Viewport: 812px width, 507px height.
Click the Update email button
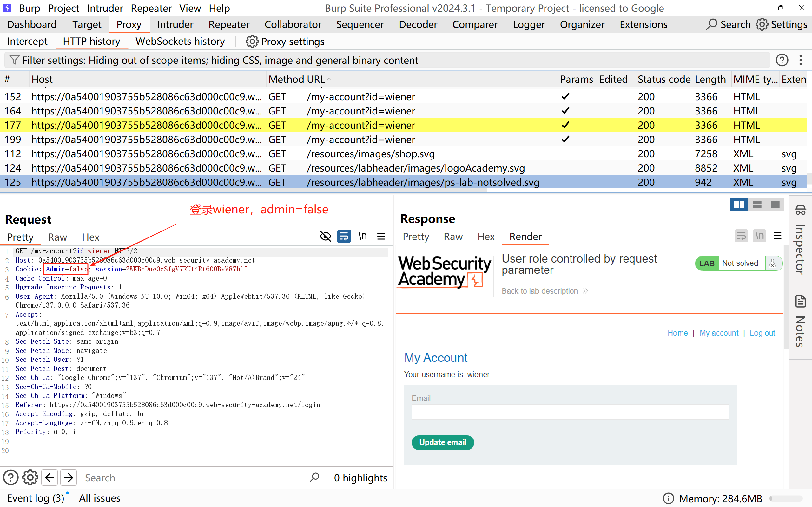point(443,443)
